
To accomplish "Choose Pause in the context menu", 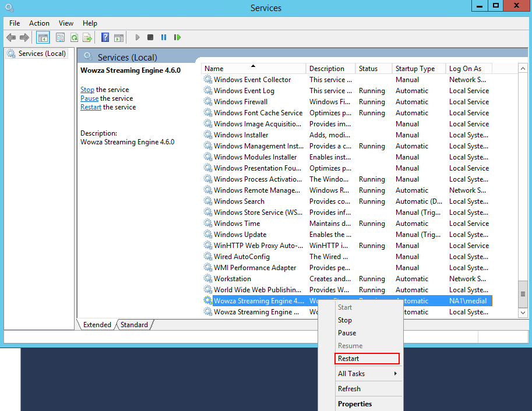I will click(361, 333).
